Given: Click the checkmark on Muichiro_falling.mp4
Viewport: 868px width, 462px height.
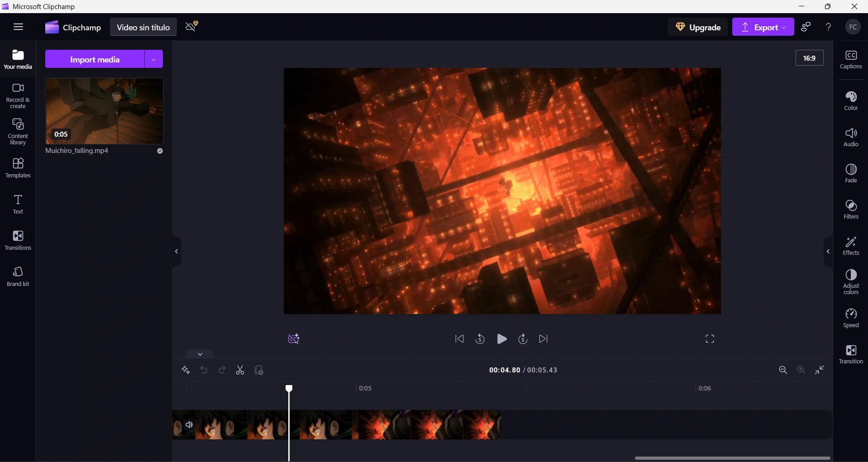Looking at the screenshot, I should (x=160, y=151).
